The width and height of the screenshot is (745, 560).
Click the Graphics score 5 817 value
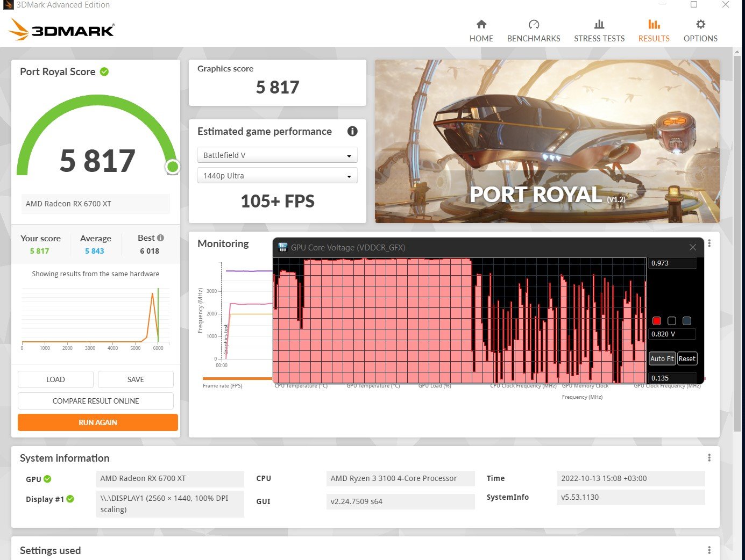tap(278, 87)
